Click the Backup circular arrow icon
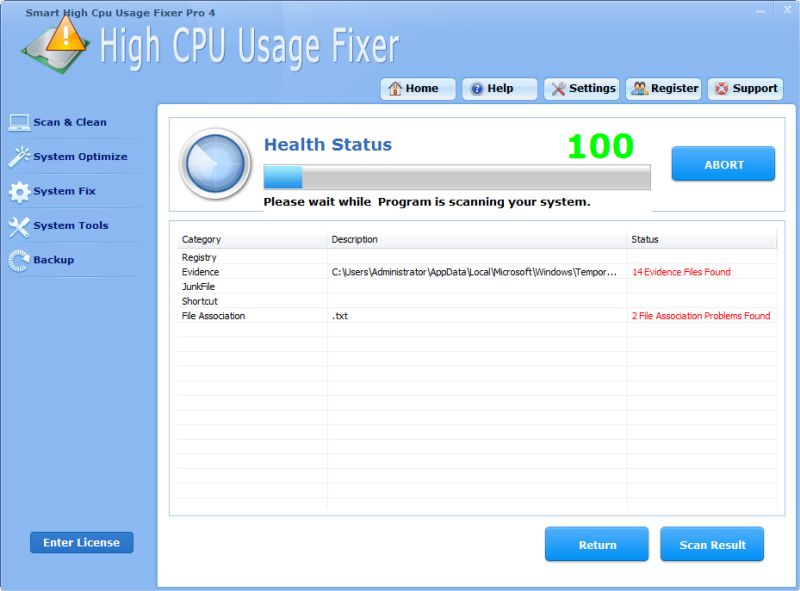Image resolution: width=800 pixels, height=591 pixels. coord(19,260)
